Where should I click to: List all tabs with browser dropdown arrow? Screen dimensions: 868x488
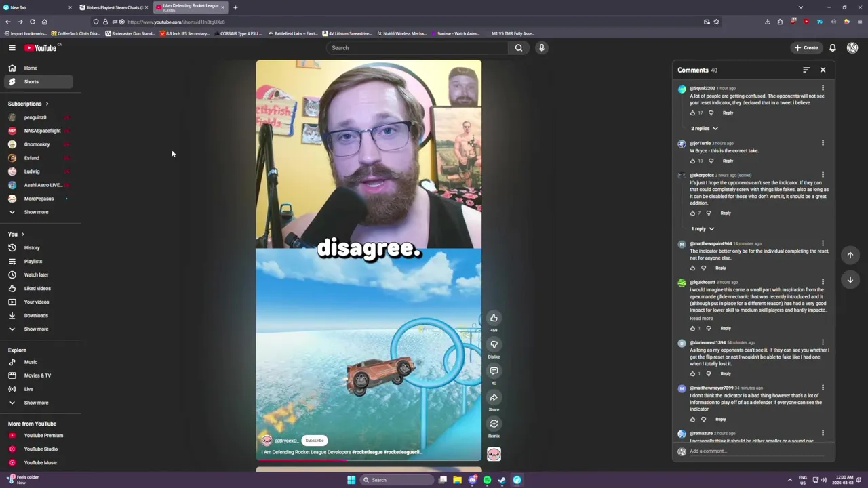click(x=801, y=7)
